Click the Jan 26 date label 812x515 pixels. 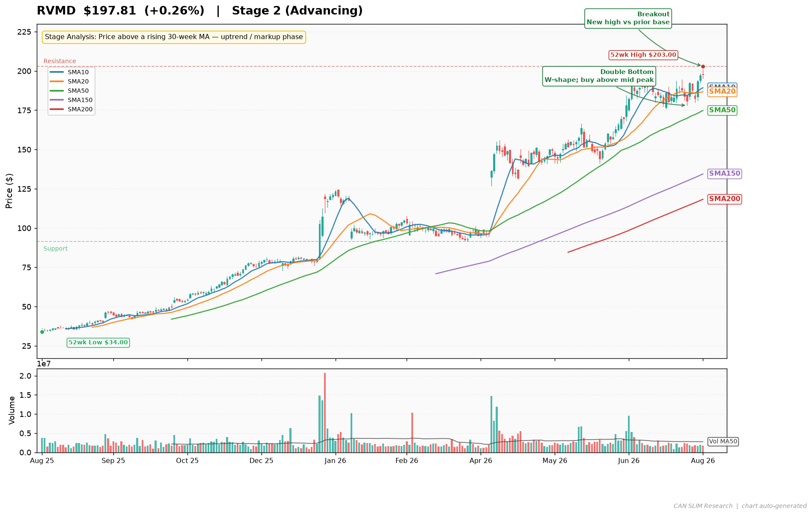pos(336,461)
